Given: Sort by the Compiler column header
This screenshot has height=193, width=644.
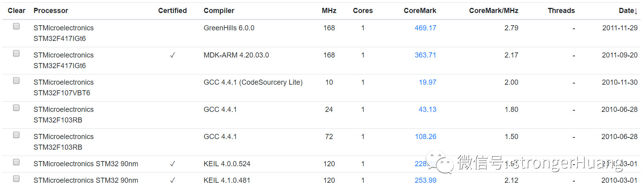Looking at the screenshot, I should click(x=219, y=11).
